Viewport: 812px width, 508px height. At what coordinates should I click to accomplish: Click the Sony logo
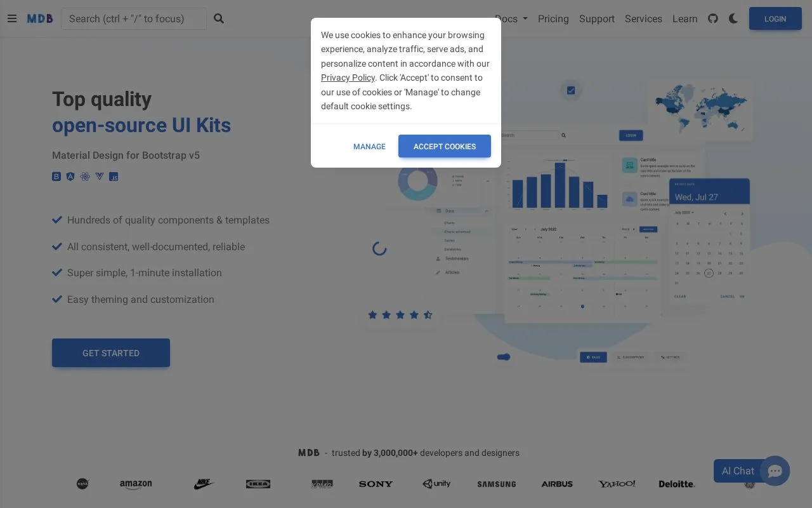[x=376, y=484]
